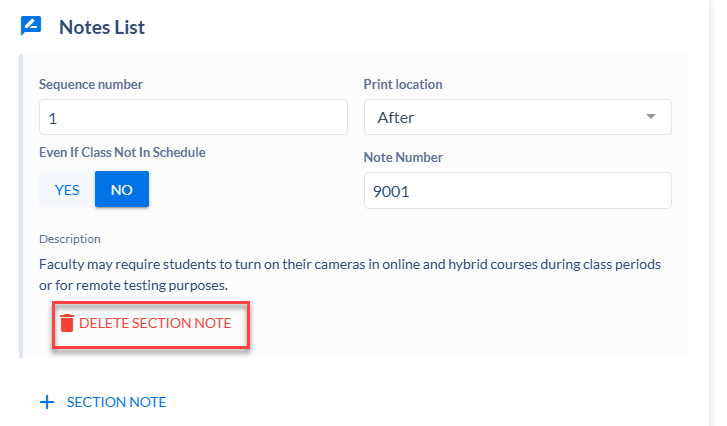
Task: Select the NO toggle option
Action: [122, 189]
